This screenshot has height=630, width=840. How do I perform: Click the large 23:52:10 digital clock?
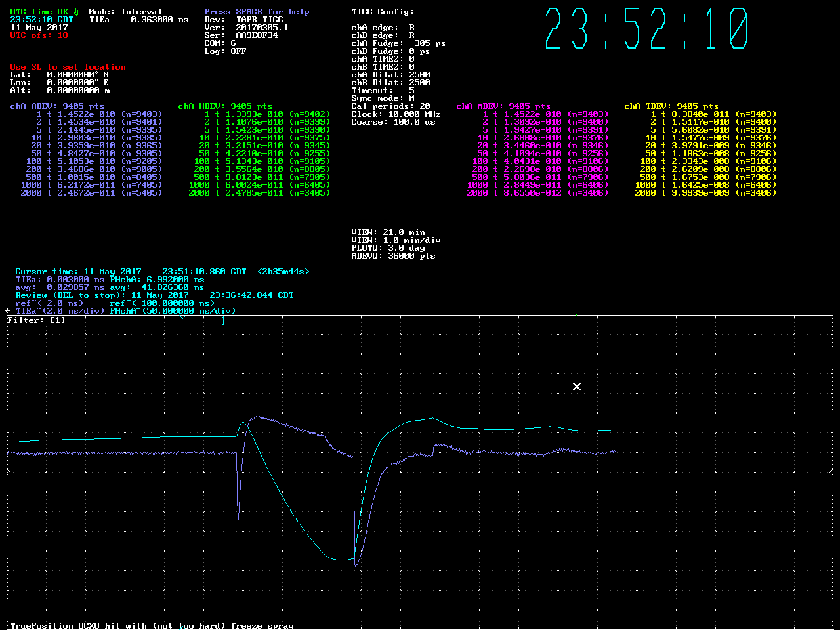click(646, 29)
